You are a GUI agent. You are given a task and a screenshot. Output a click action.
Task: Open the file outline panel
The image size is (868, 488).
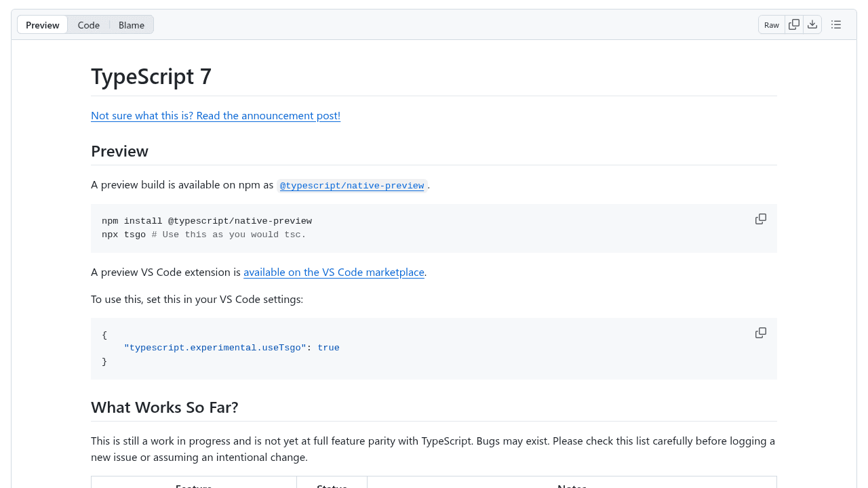pos(835,24)
